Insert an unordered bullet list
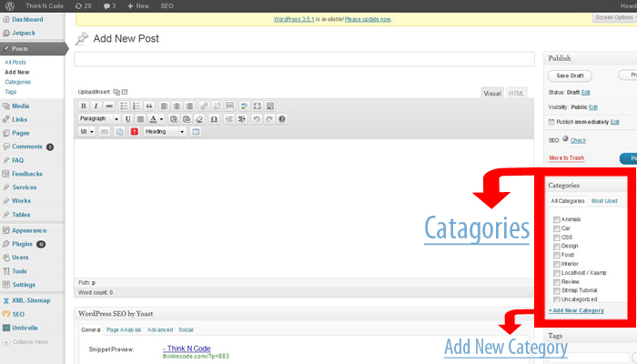 point(124,106)
